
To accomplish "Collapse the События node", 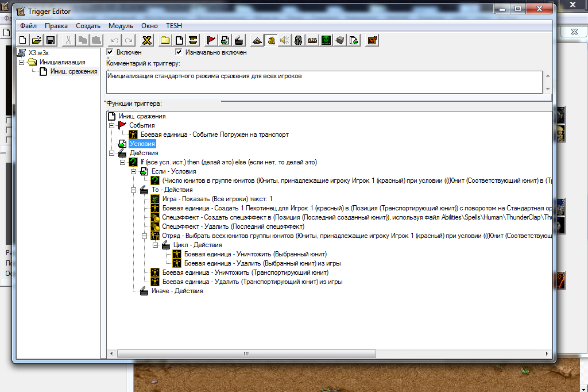I will 112,125.
